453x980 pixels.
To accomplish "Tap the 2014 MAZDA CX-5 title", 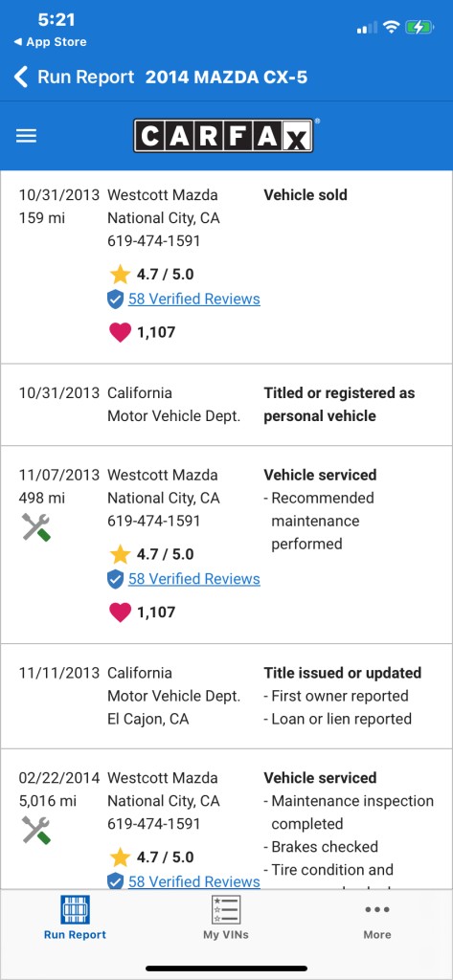I will pyautogui.click(x=226, y=78).
